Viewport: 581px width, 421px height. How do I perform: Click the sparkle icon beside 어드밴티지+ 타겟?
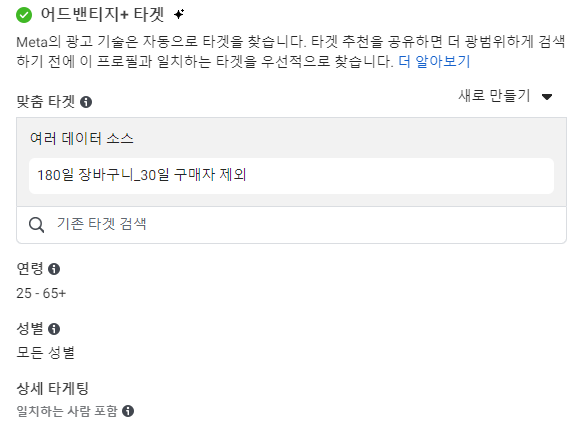179,14
